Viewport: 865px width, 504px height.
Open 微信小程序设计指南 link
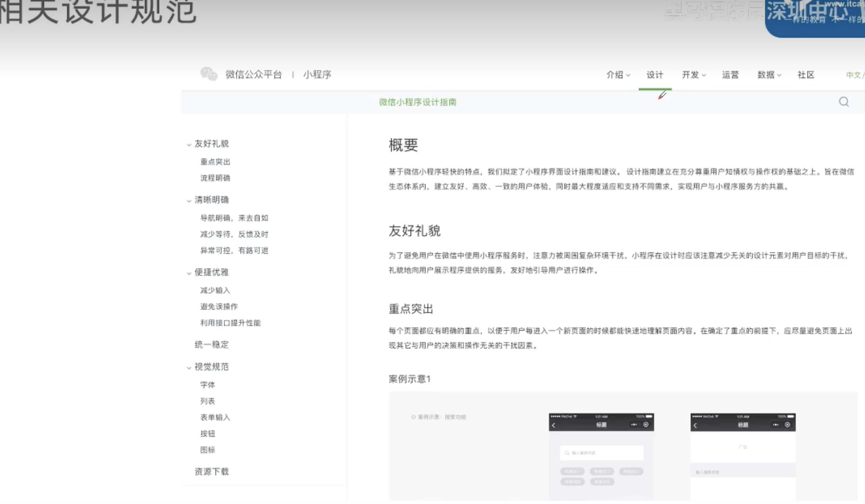coord(417,102)
